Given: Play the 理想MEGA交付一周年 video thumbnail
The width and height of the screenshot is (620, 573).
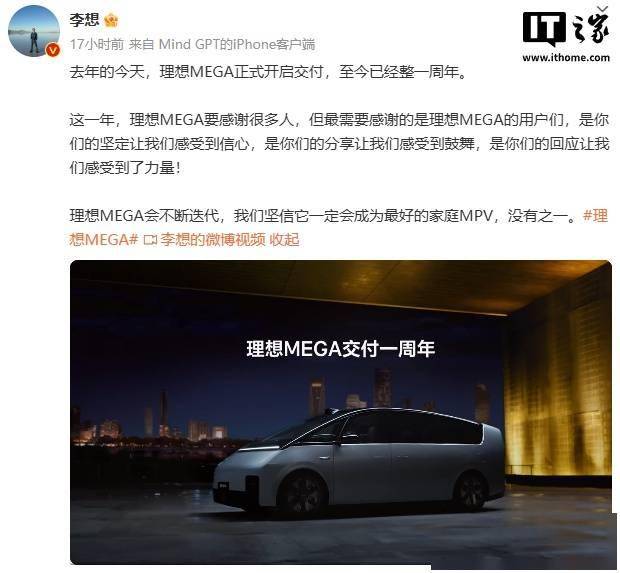Looking at the screenshot, I should [341, 412].
